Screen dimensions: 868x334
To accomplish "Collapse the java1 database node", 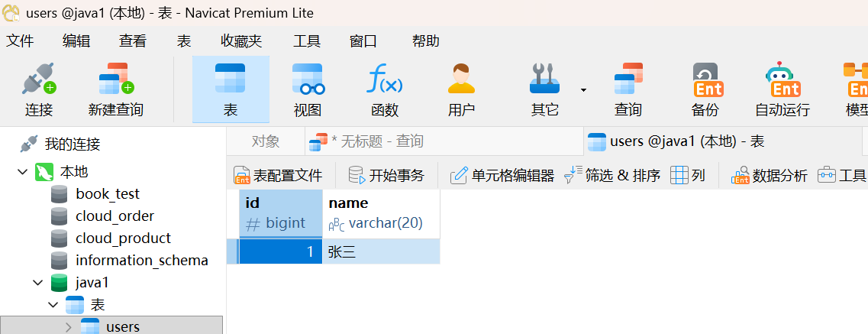I will tap(38, 283).
